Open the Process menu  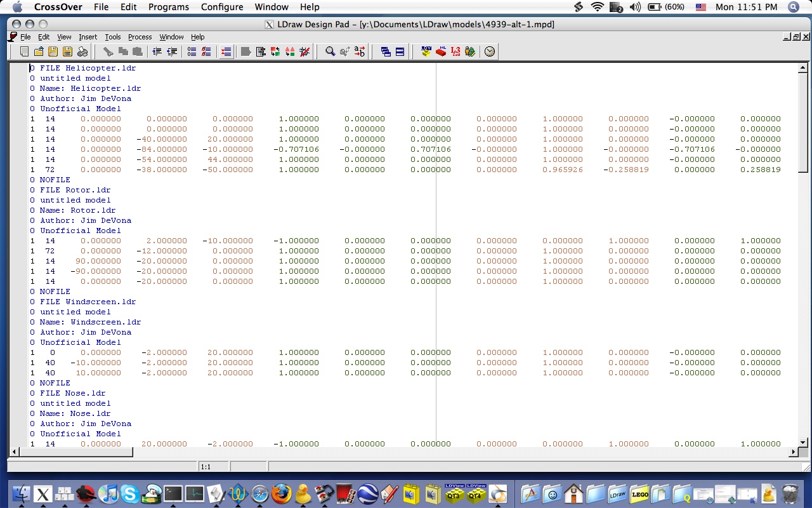click(x=140, y=37)
